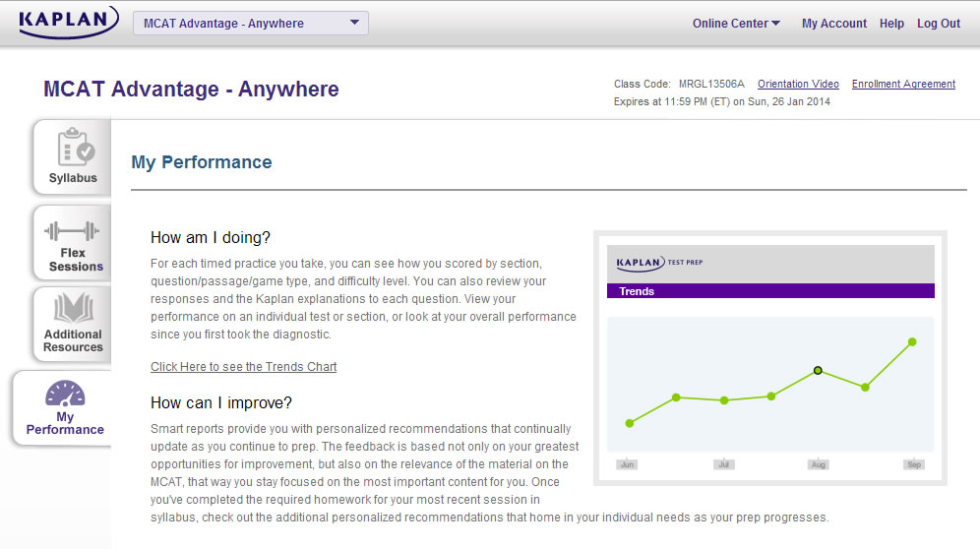Click the class code MRGL13506A
Viewport: 980px width, 549px height.
tap(711, 84)
